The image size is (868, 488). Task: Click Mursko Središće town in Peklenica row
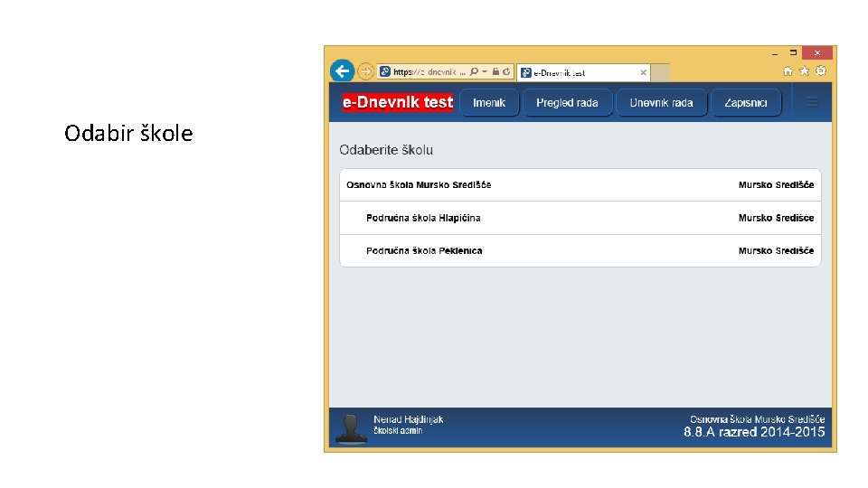point(776,250)
